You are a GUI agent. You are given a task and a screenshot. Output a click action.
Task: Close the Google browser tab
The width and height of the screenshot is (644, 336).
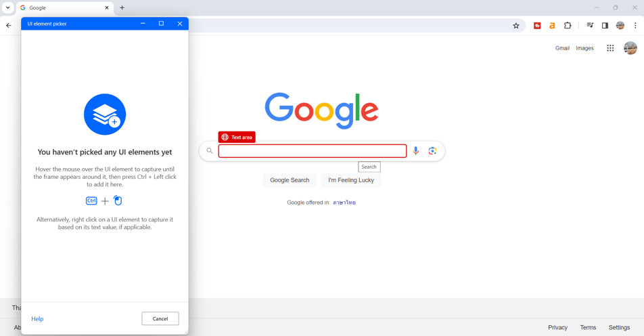[107, 8]
